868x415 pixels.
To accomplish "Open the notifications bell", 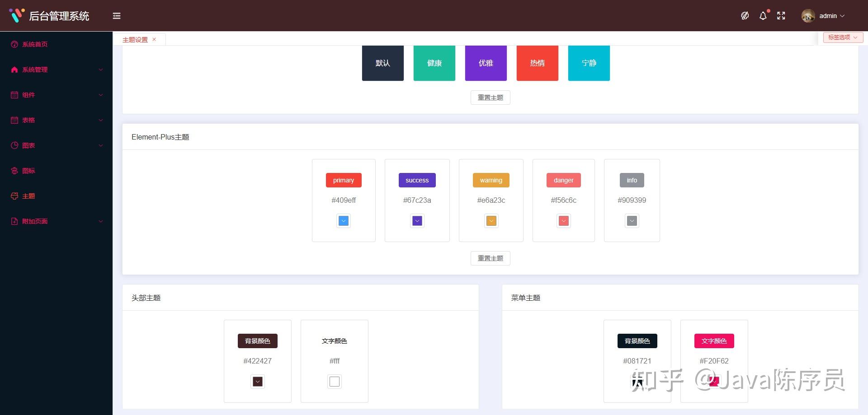I will 763,16.
